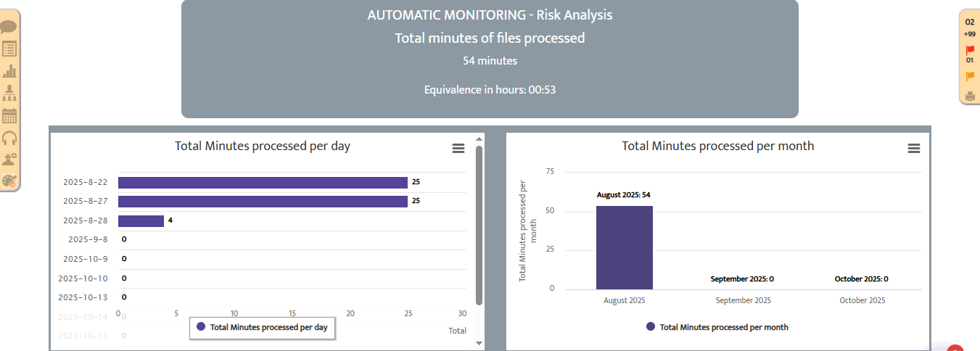
Task: Toggle 'Total Minutes processed per day' legend series
Action: (x=262, y=327)
